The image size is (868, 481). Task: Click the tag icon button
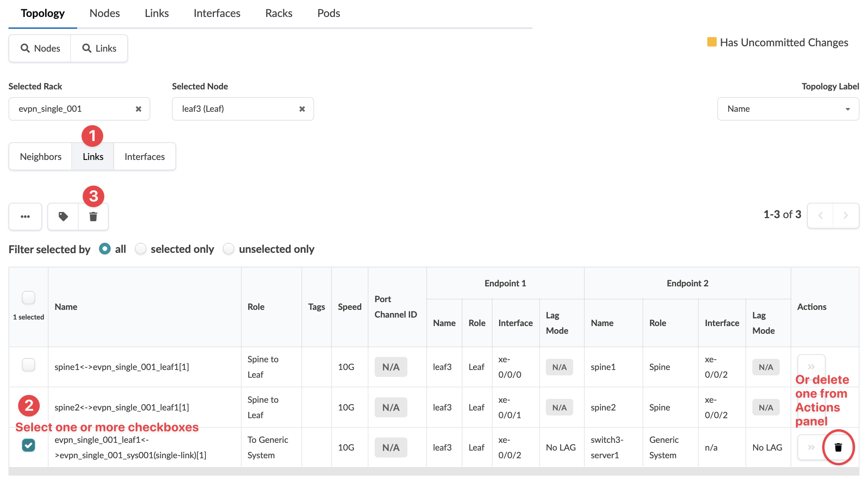click(x=63, y=217)
